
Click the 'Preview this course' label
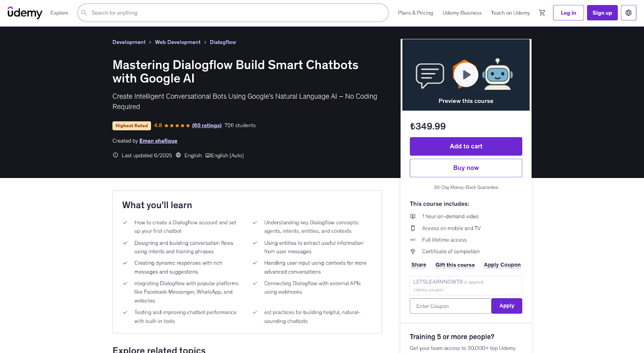466,101
